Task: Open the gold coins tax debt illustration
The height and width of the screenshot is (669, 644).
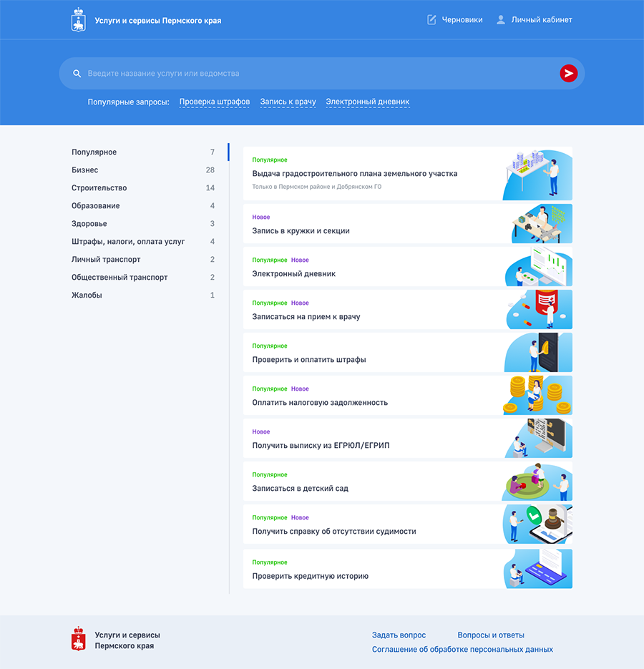Action: click(x=537, y=396)
